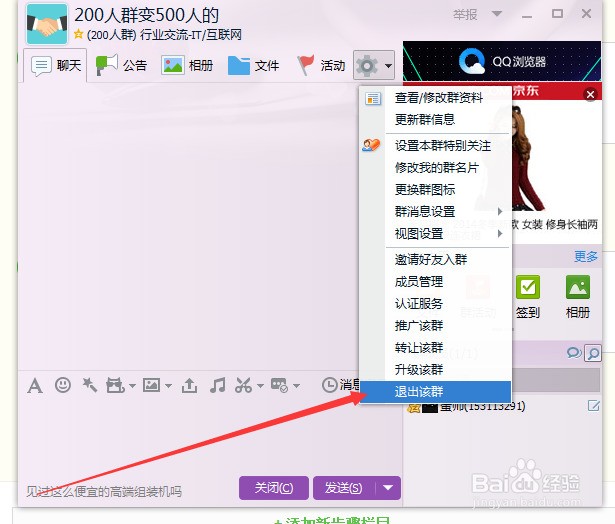Expand the 发送 send options arrow
Viewport: 615px width, 524px height.
(388, 488)
